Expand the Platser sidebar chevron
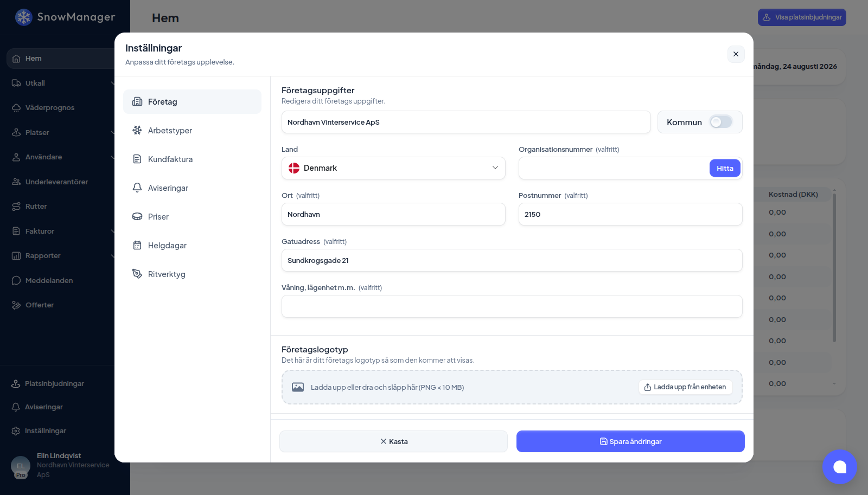This screenshot has width=868, height=495. pyautogui.click(x=112, y=132)
